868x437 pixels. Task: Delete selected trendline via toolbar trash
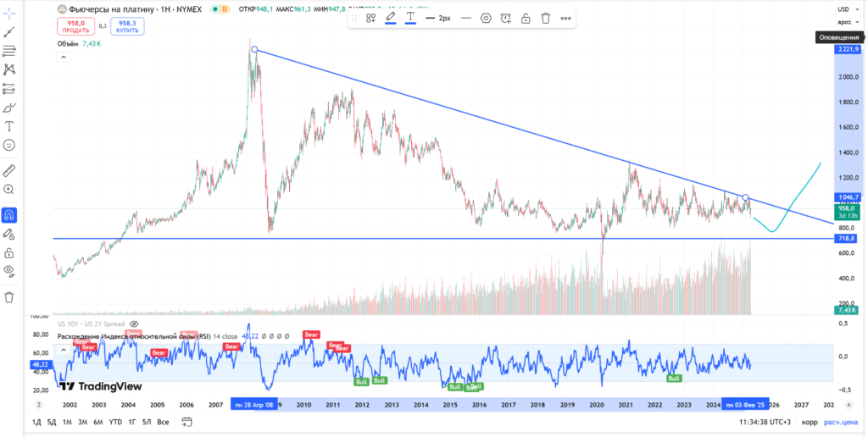click(x=546, y=19)
